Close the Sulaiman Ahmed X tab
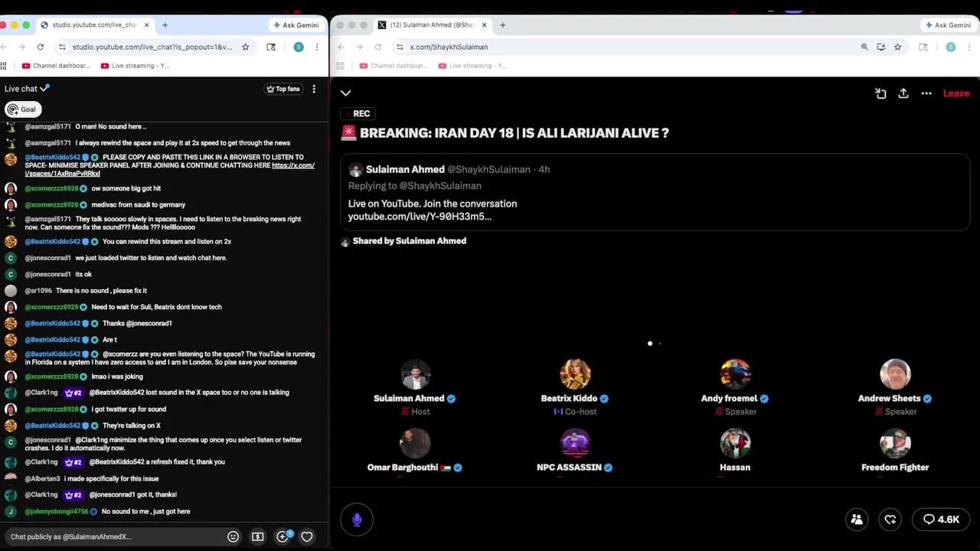 [x=484, y=25]
